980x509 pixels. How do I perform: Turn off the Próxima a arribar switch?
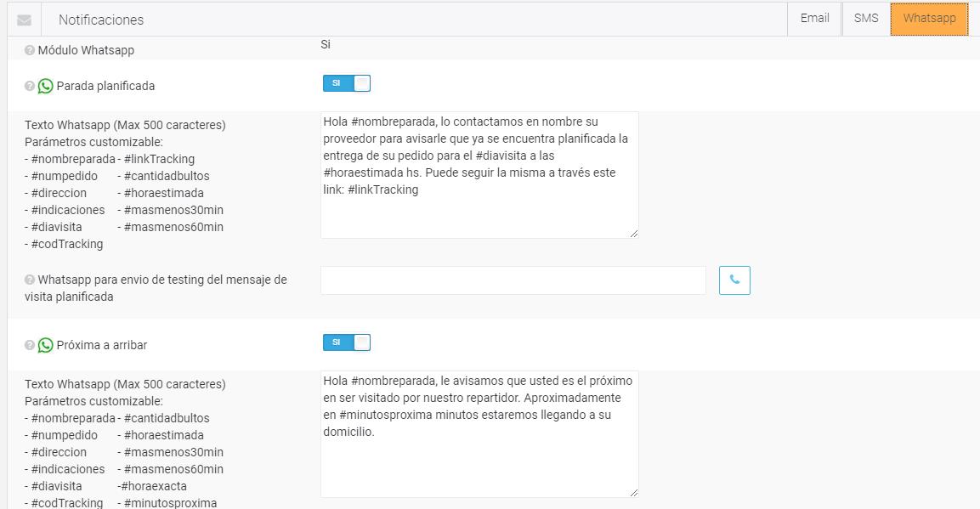coord(346,342)
